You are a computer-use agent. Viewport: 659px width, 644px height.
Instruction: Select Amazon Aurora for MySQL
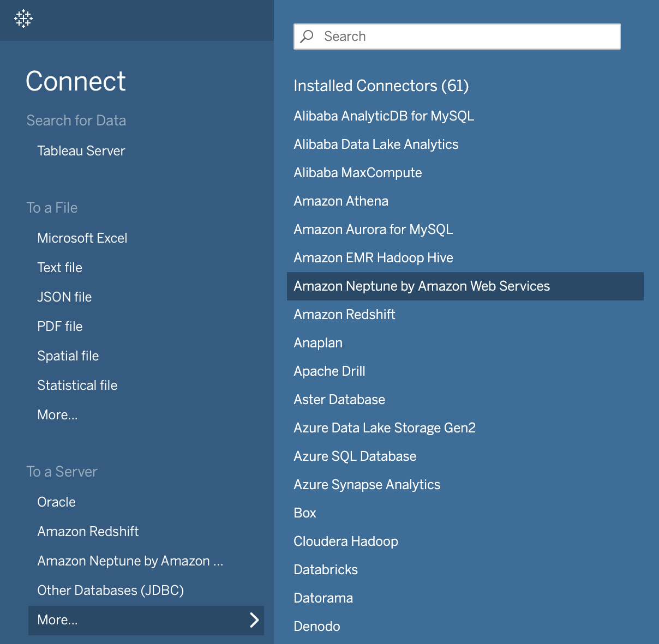[x=374, y=230]
